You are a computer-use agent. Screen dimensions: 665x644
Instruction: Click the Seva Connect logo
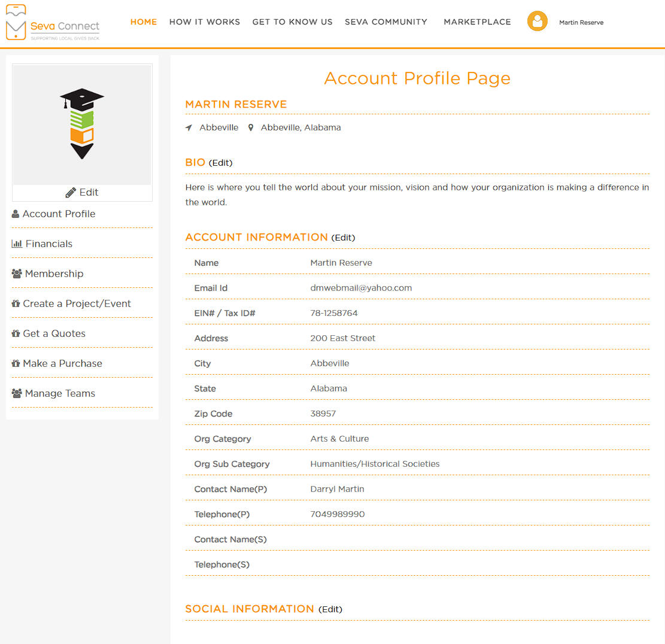click(x=53, y=23)
